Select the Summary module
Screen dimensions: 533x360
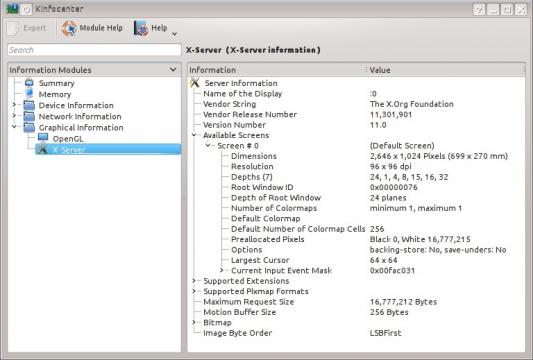pyautogui.click(x=56, y=83)
